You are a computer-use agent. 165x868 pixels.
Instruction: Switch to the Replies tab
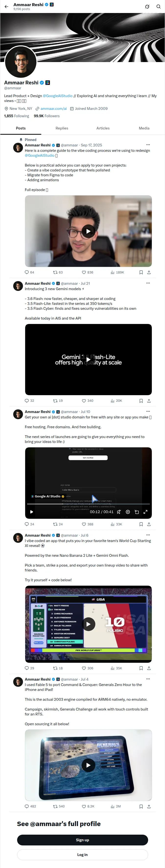(x=62, y=128)
